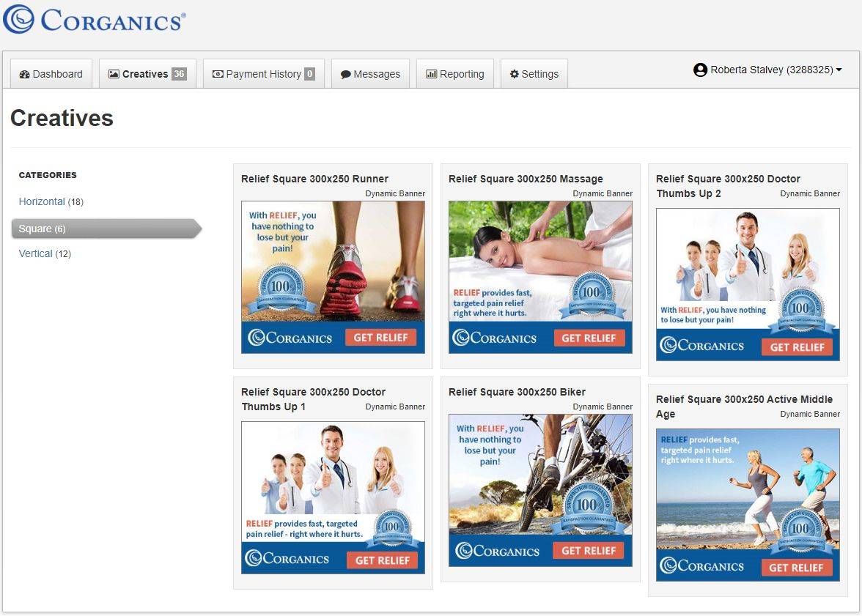Click the Payment History count badge 0
The width and height of the screenshot is (862, 616).
[x=310, y=74]
